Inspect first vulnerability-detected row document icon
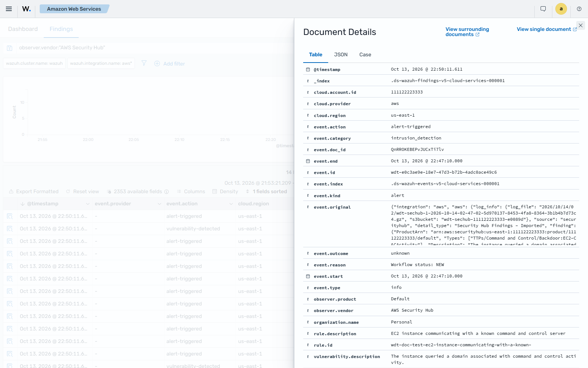The width and height of the screenshot is (588, 368). pos(10,229)
